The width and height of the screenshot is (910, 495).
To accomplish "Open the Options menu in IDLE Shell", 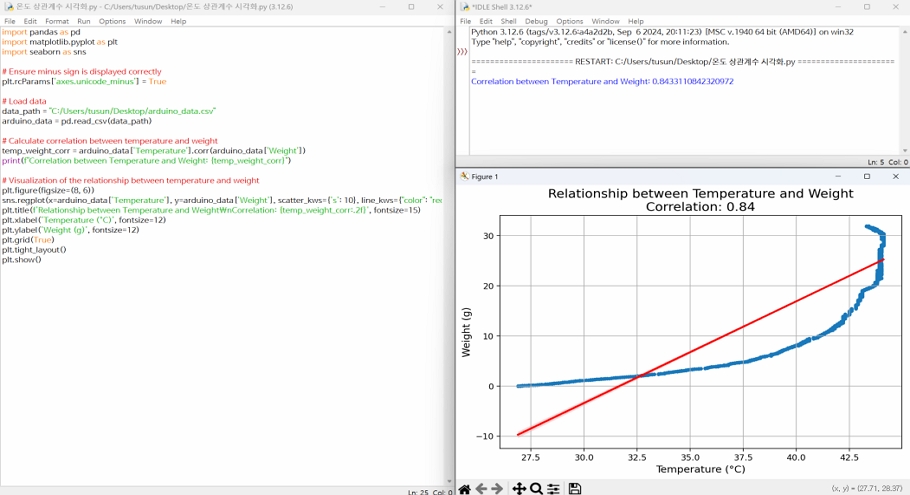I will pyautogui.click(x=569, y=21).
